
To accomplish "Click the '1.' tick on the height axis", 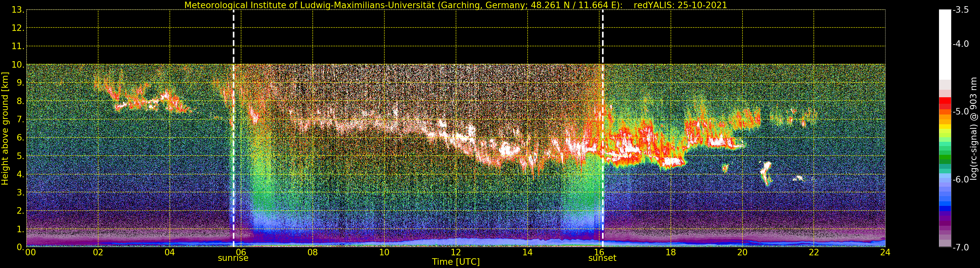I will pyautogui.click(x=21, y=229).
